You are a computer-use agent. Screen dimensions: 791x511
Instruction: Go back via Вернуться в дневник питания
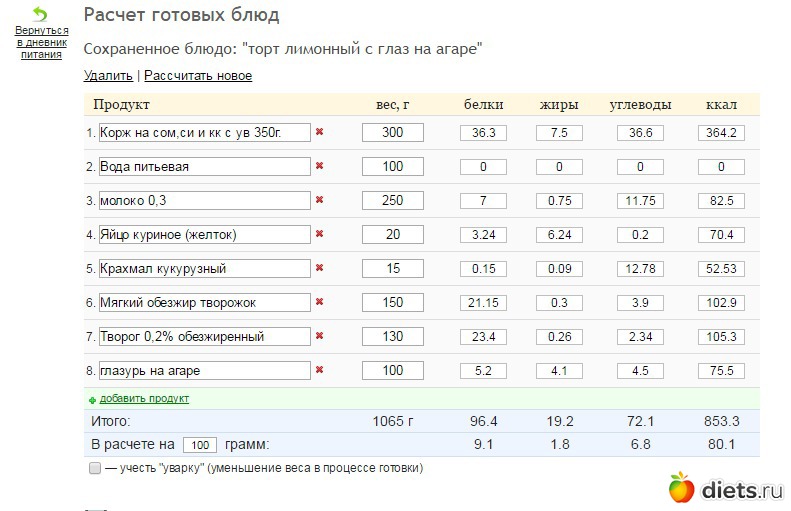[41, 42]
